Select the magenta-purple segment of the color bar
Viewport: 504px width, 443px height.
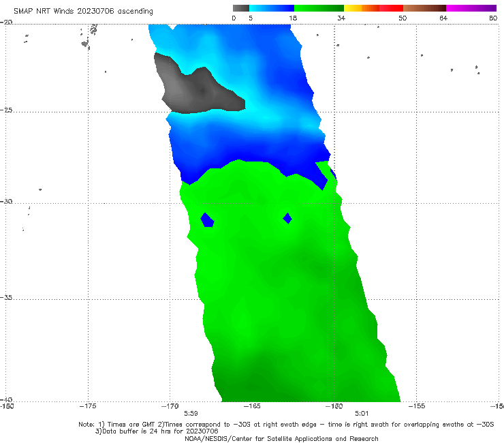point(471,8)
